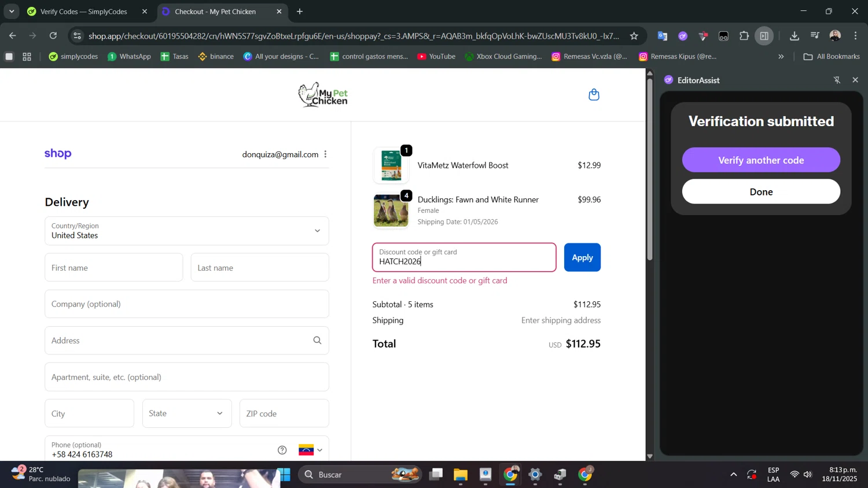Viewport: 868px width, 488px height.
Task: Click the ZIP code field
Action: (x=284, y=413)
